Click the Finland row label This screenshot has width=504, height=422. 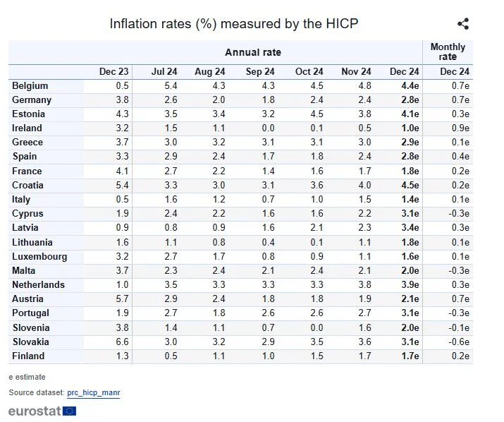pos(28,356)
